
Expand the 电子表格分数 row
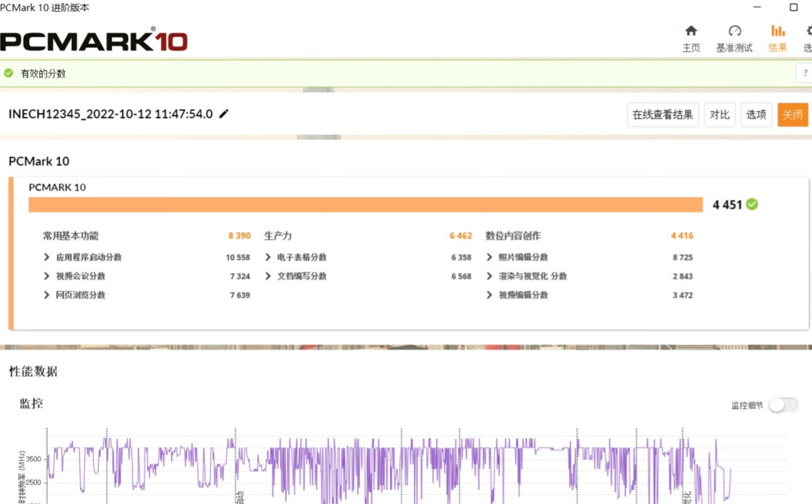tap(268, 257)
